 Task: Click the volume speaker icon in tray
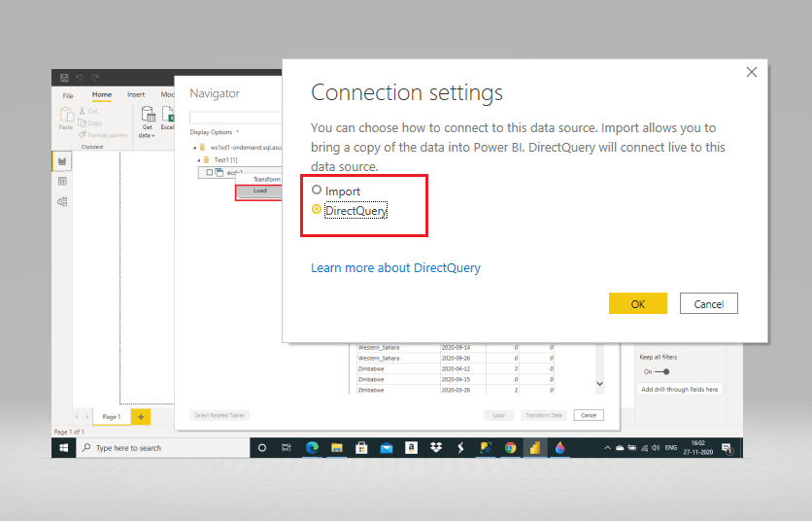(657, 448)
